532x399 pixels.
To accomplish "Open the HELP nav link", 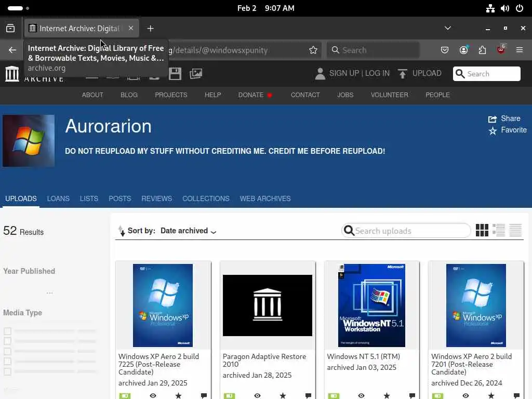I will (x=212, y=95).
